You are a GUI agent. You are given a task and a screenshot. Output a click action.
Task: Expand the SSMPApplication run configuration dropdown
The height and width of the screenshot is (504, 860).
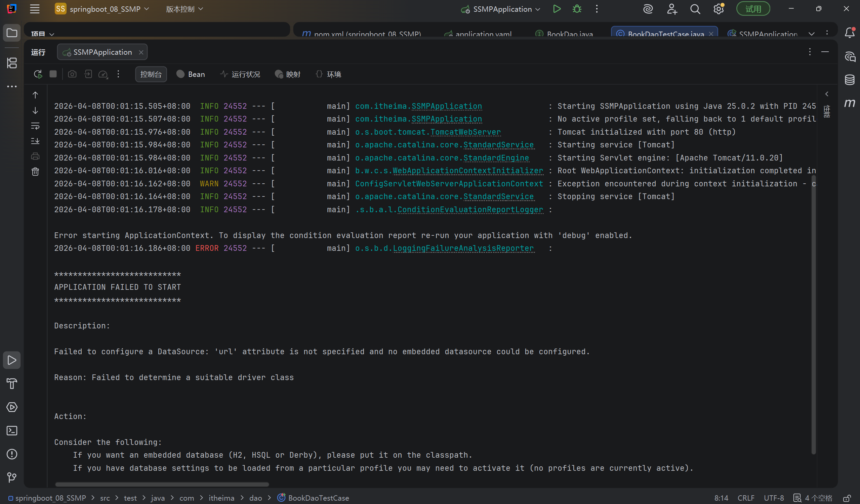[x=502, y=9]
